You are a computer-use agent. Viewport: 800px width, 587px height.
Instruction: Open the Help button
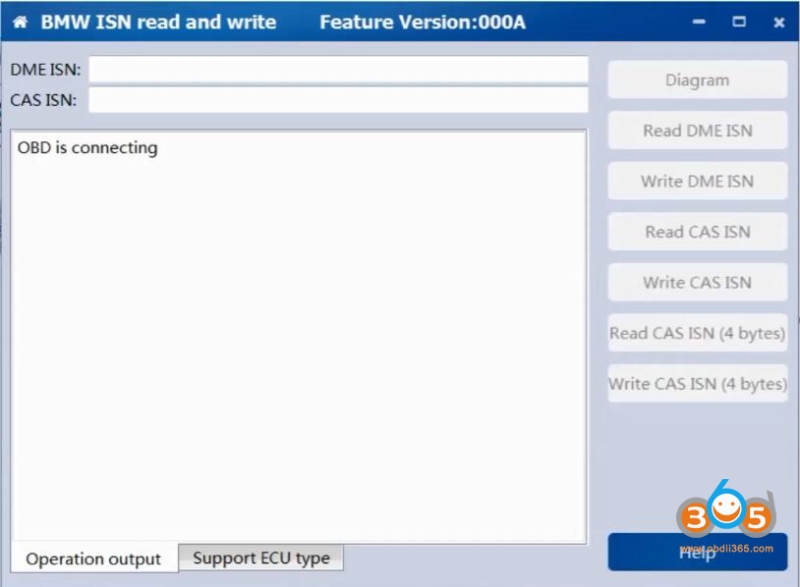(697, 552)
